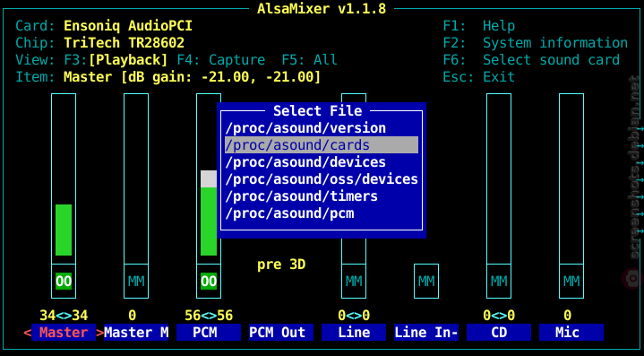Image resolution: width=644 pixels, height=356 pixels.
Task: Toggle the Master M mute indicator MM
Action: 136,282
